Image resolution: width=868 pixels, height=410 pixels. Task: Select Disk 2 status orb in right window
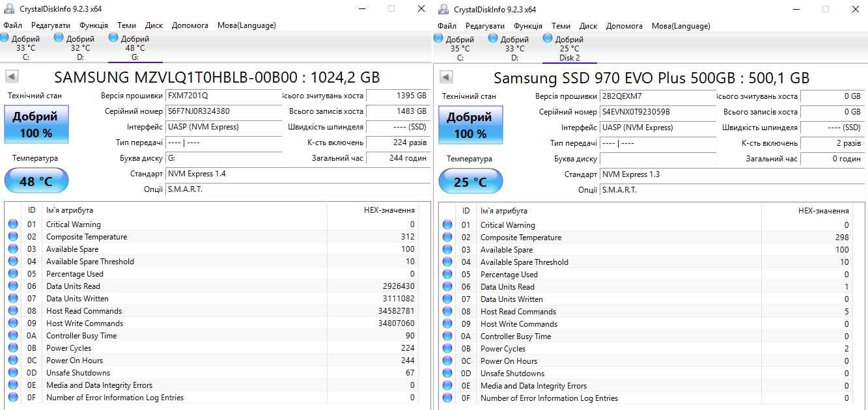click(548, 38)
